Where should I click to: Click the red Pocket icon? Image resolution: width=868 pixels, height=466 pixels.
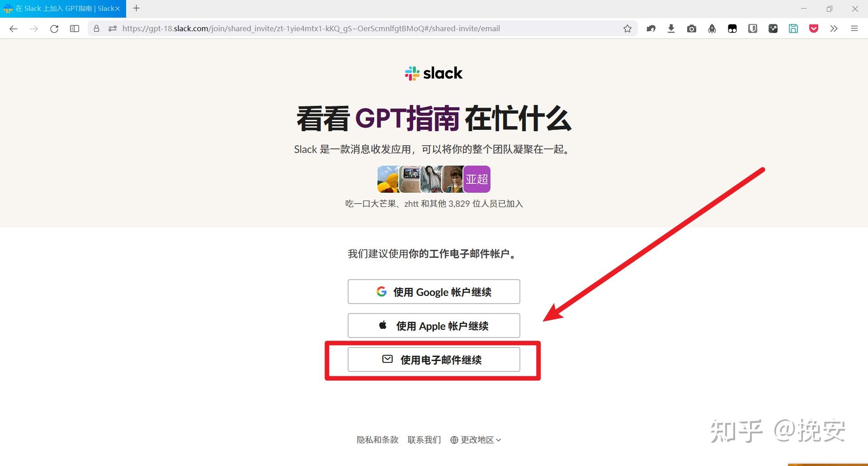[814, 29]
